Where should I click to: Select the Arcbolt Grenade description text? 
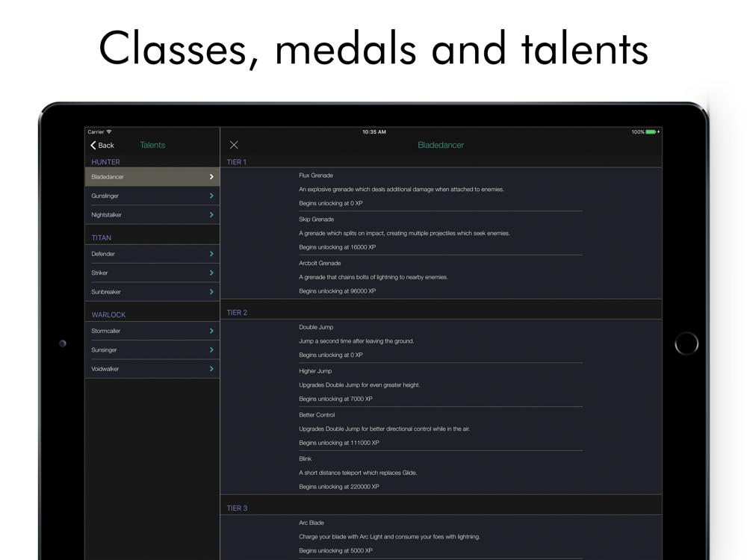tap(373, 277)
